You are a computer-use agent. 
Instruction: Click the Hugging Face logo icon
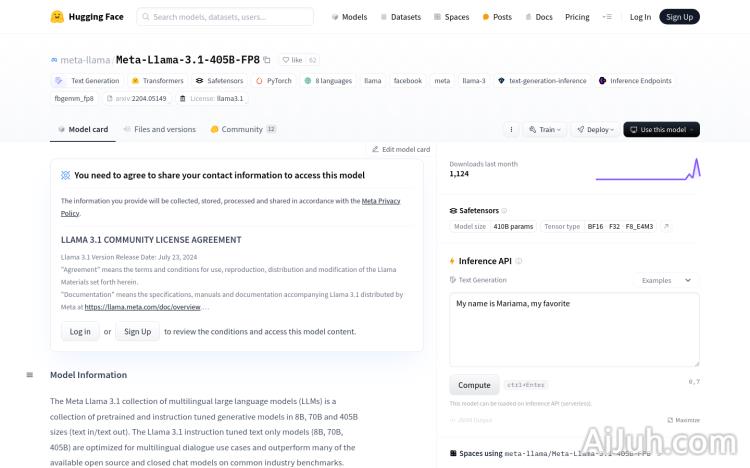tap(58, 17)
